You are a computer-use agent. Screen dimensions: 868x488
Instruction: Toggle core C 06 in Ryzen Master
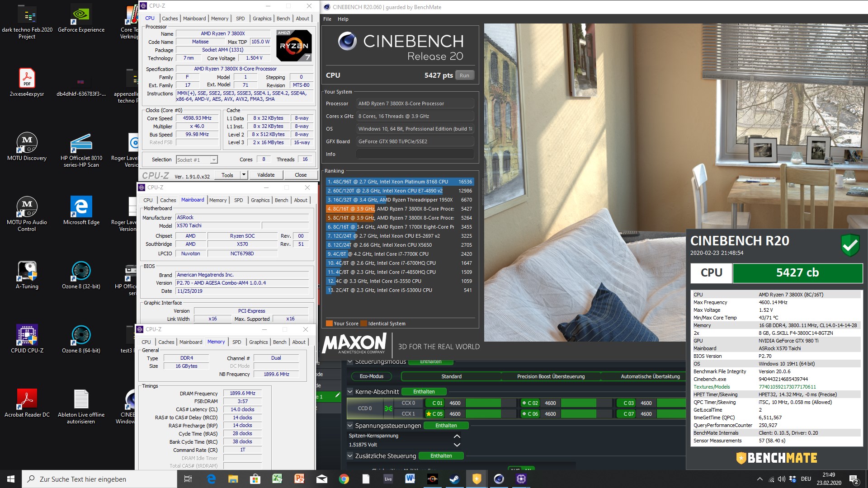pyautogui.click(x=530, y=414)
